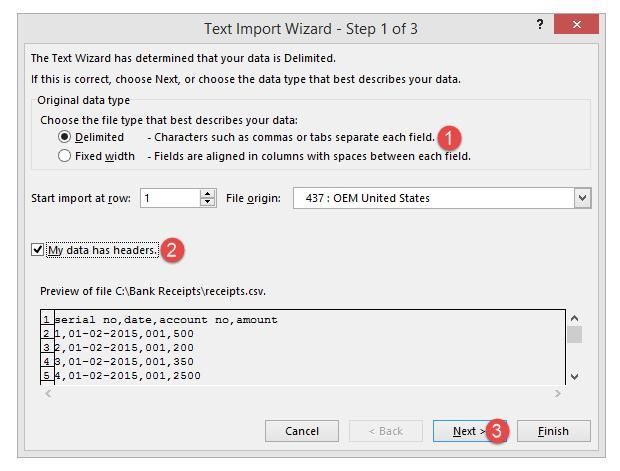Viewport: 620px width, 471px height.
Task: Choose the Fixed width radio button
Action: pos(65,155)
